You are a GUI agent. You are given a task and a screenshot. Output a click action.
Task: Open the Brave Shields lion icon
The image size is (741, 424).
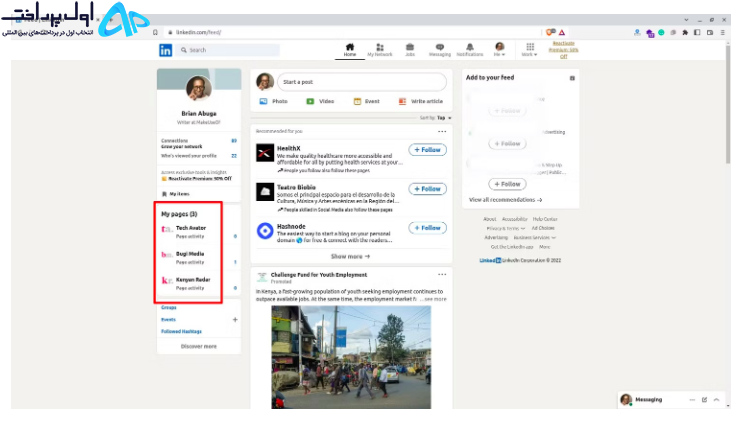tap(551, 33)
